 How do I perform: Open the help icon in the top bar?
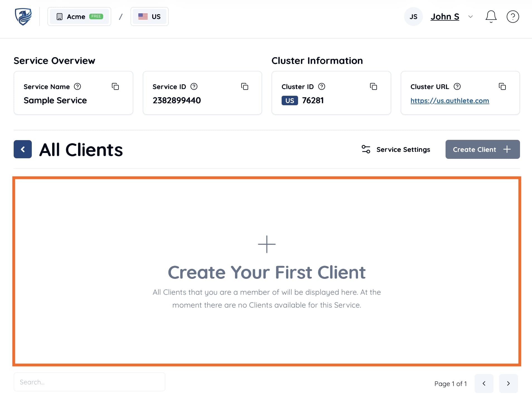[512, 16]
